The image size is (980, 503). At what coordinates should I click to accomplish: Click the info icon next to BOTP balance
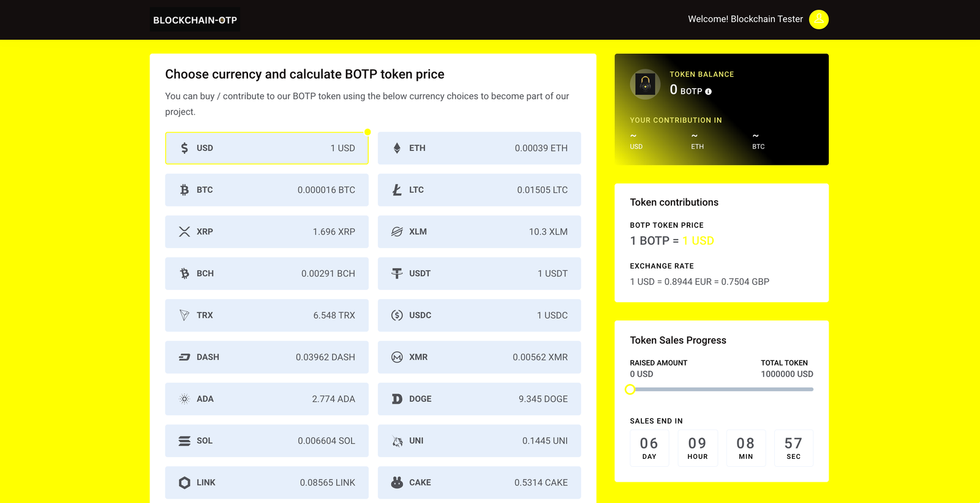pos(709,91)
